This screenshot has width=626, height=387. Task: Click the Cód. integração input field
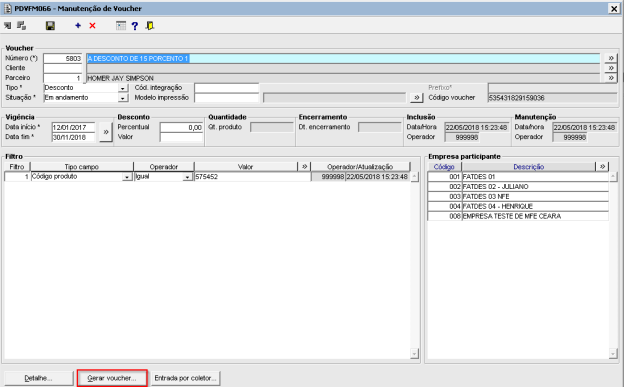[x=226, y=88]
